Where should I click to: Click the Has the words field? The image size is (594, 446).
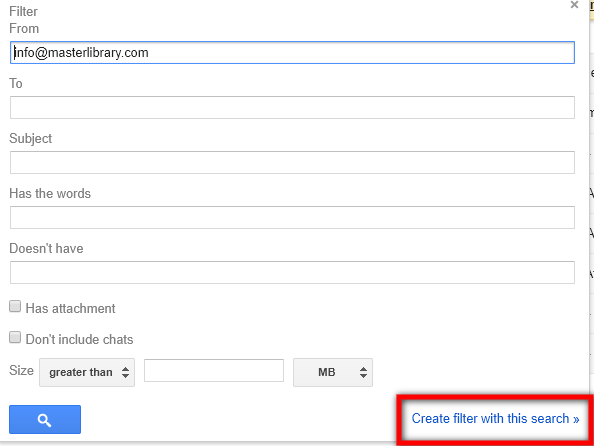[x=292, y=217]
